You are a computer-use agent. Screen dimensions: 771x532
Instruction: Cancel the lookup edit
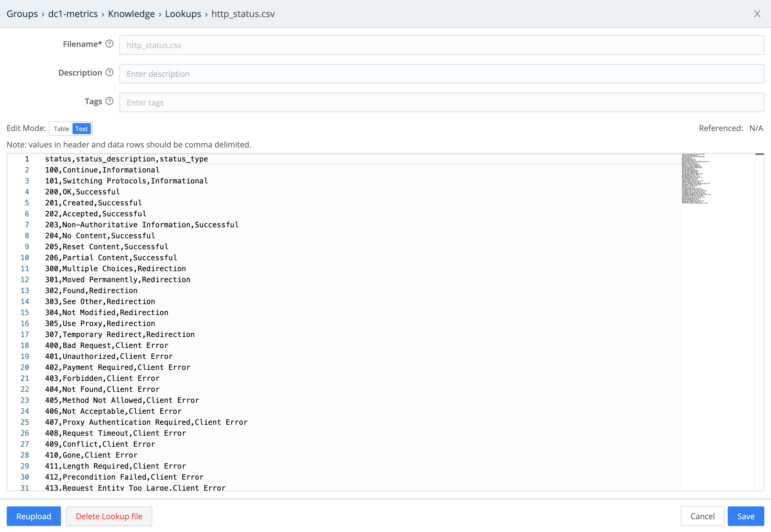702,516
